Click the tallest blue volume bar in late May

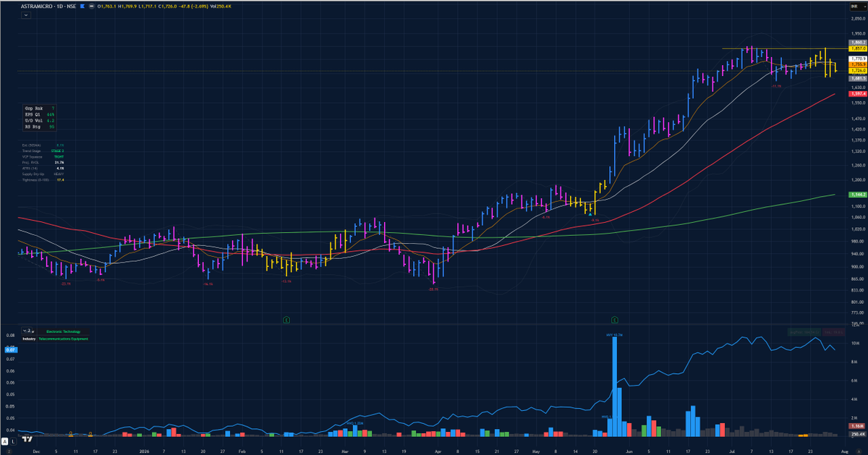[x=615, y=386]
